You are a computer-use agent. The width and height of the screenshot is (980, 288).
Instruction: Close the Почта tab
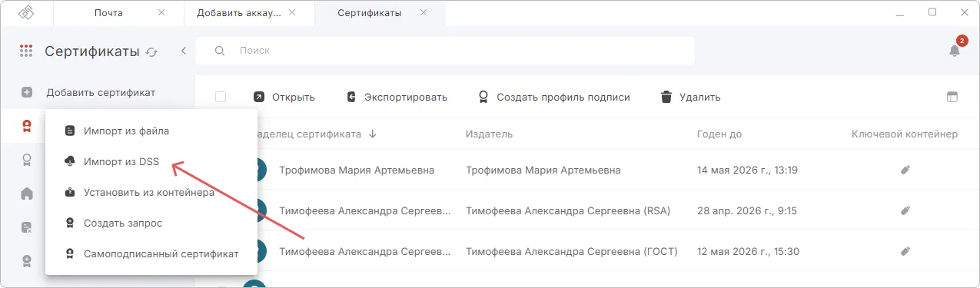tap(161, 12)
